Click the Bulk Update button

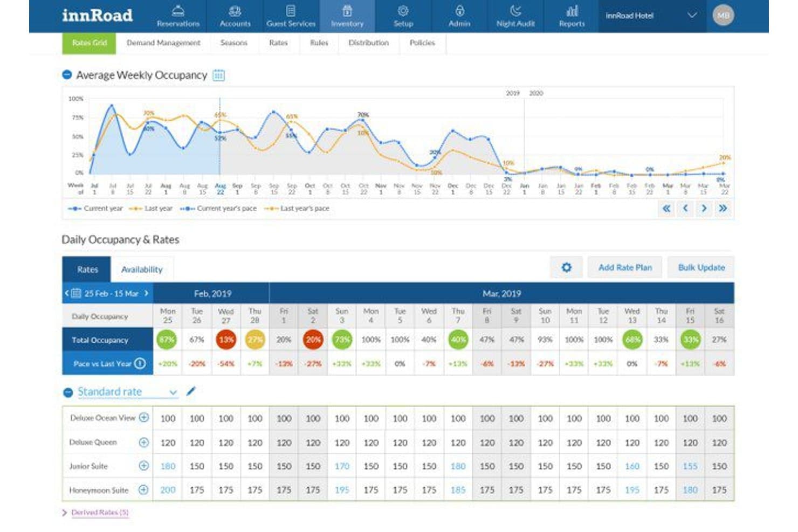click(x=701, y=267)
